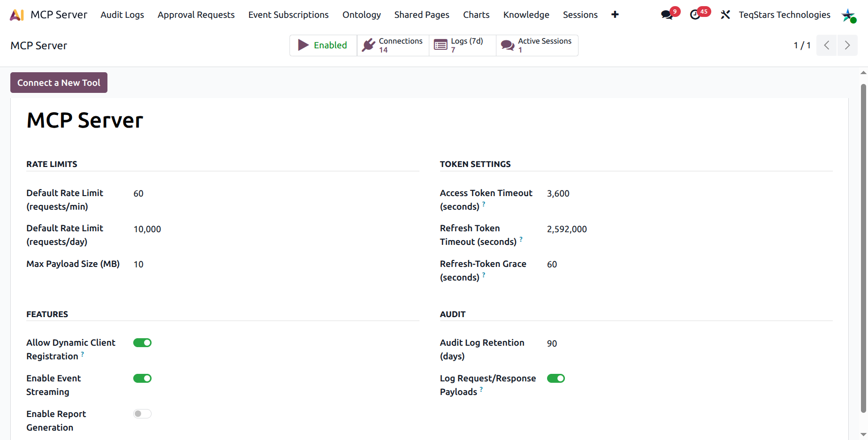
Task: Click the Audit Log Retention (days) label
Action: click(482, 349)
